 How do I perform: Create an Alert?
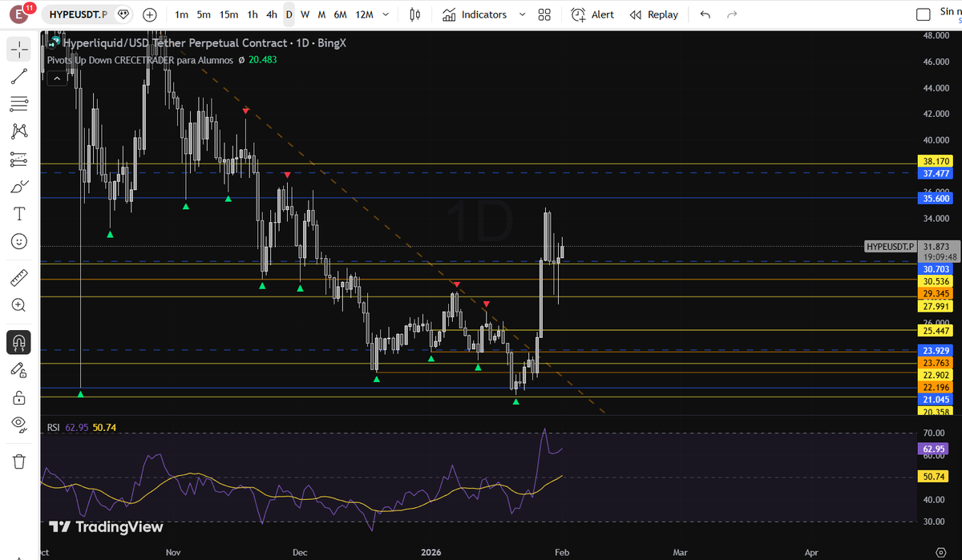(x=592, y=14)
